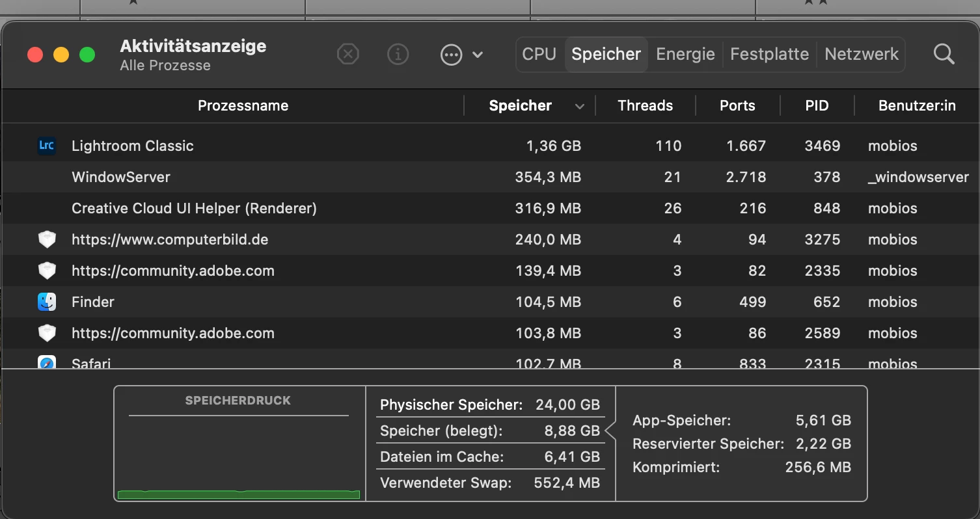This screenshot has width=980, height=519.
Task: Click the Safari compass icon
Action: [x=47, y=363]
